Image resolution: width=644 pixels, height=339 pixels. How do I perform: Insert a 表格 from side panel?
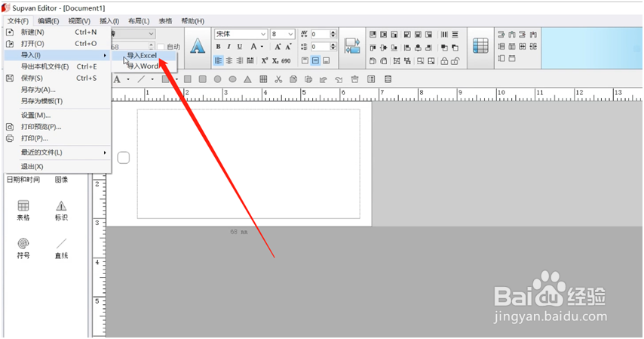coord(23,211)
